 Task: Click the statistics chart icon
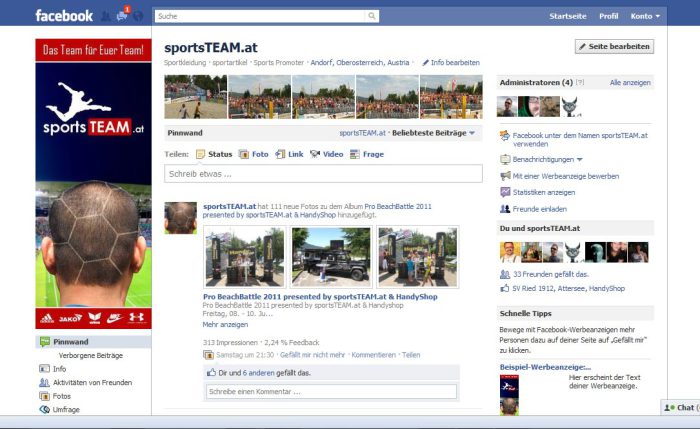tap(505, 192)
